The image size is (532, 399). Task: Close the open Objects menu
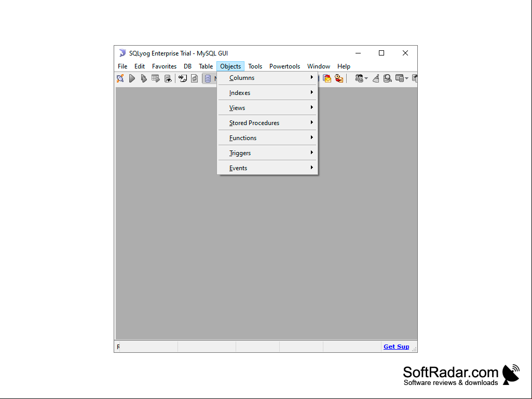click(230, 66)
